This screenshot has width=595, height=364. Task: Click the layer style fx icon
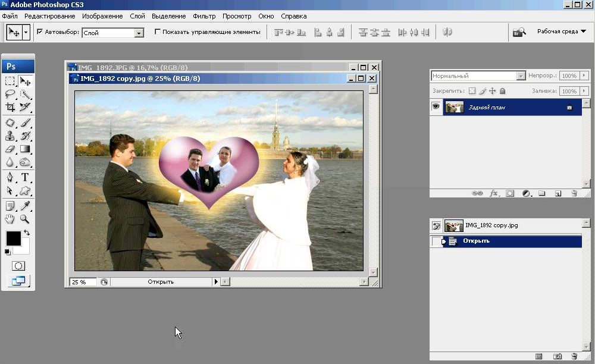(494, 193)
